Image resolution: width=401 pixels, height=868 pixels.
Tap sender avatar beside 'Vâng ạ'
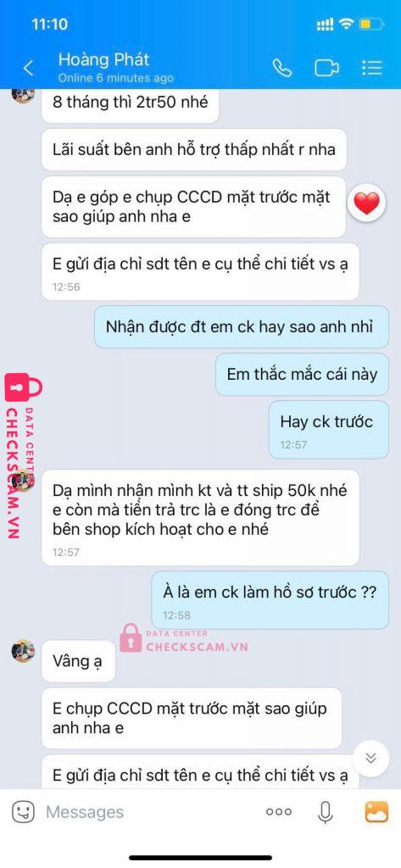pos(23,651)
